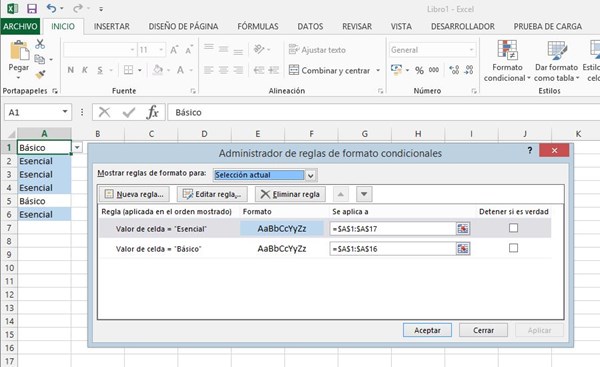The image size is (600, 367).
Task: Click range selector for =$A$1:$A$17
Action: (x=463, y=229)
